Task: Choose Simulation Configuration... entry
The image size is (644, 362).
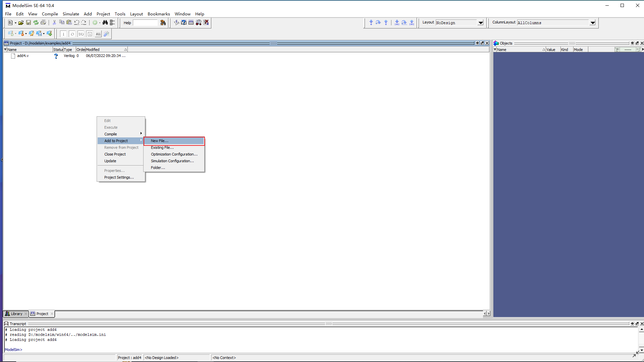Action: 174,161
